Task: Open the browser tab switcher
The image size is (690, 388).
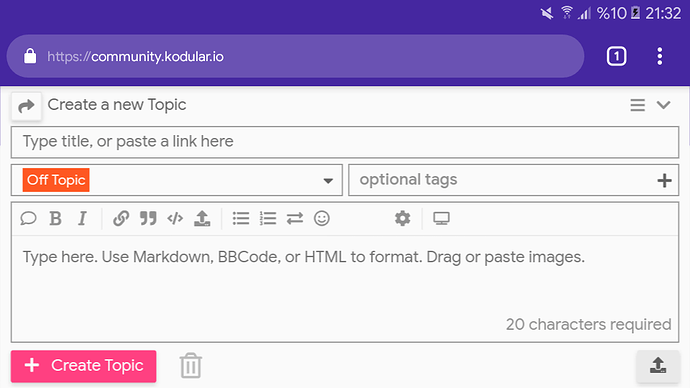Action: pos(616,56)
